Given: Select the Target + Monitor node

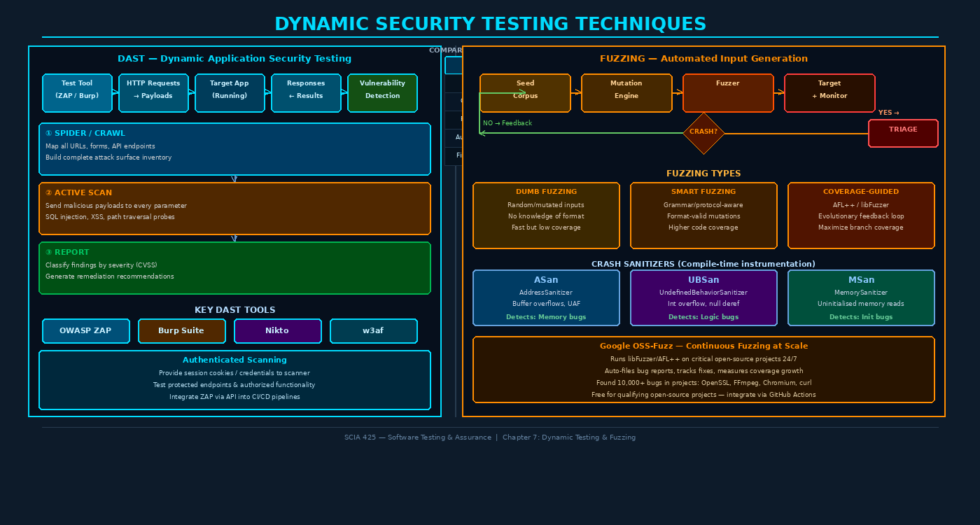Looking at the screenshot, I should [x=829, y=92].
